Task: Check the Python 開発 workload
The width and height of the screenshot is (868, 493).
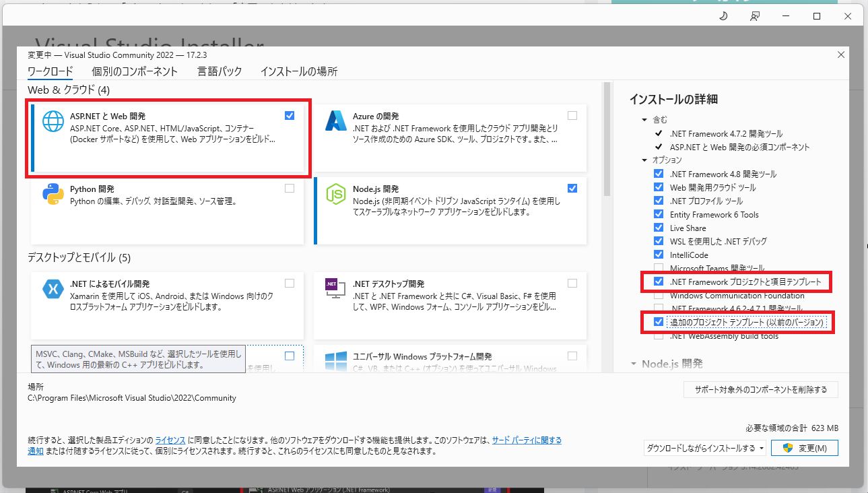Action: [290, 189]
